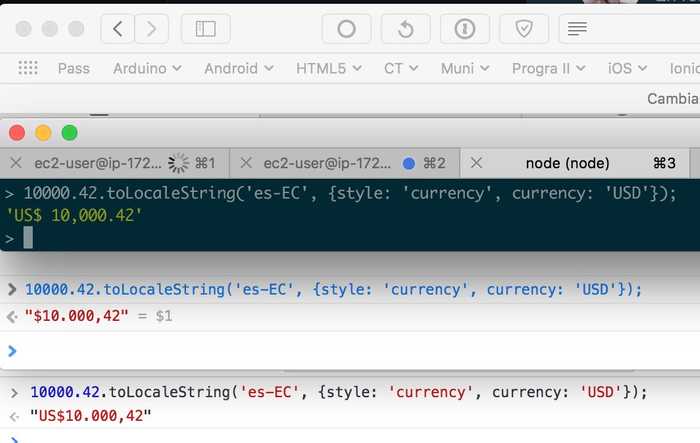Screen dimensions: 700x443
Task: Expand the Muni bookmarks folder
Action: point(465,68)
